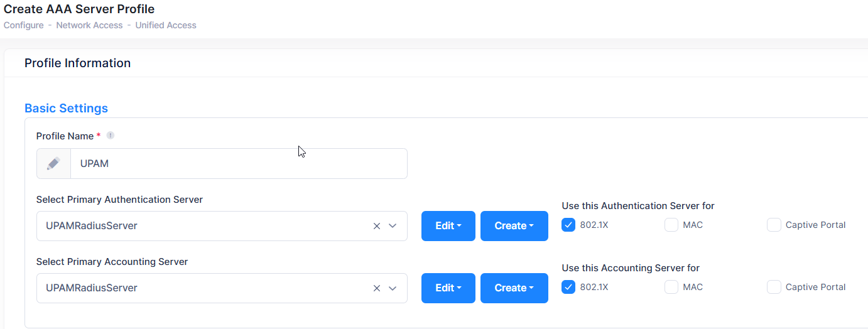Click the info icon beside Profile Name

coord(110,136)
